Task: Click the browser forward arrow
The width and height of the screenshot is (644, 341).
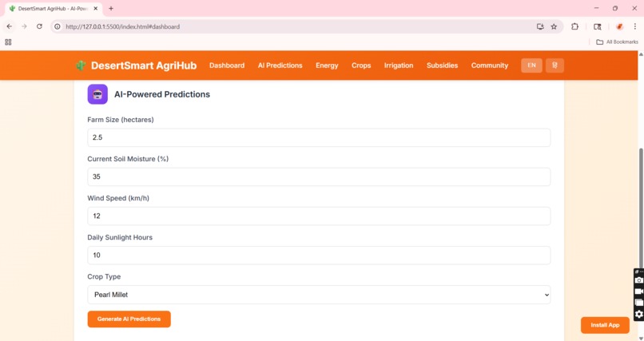Action: click(24, 26)
